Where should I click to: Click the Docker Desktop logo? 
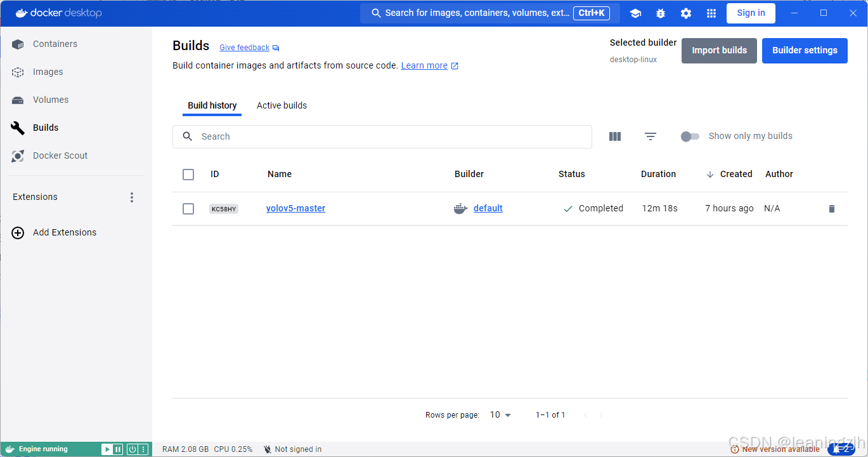(58, 13)
